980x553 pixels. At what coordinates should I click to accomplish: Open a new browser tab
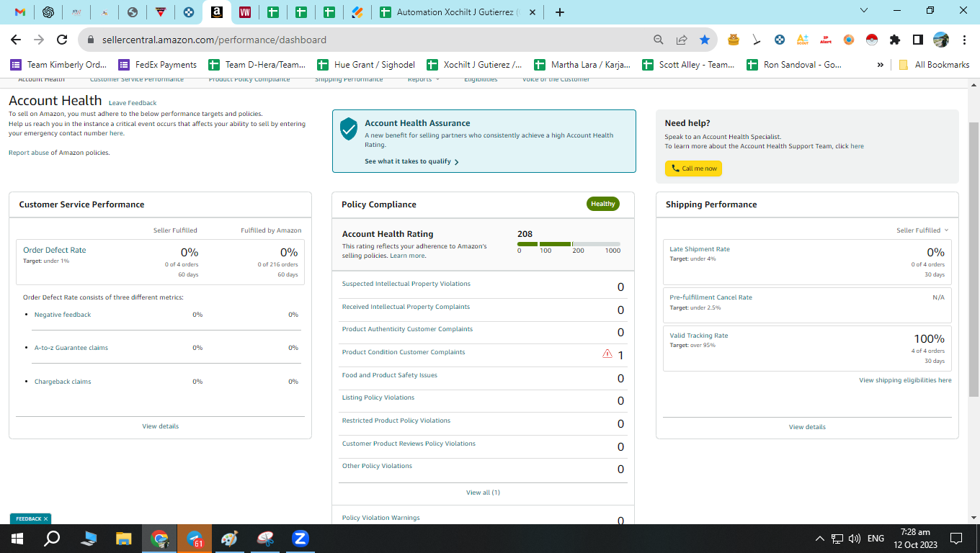[x=560, y=12]
